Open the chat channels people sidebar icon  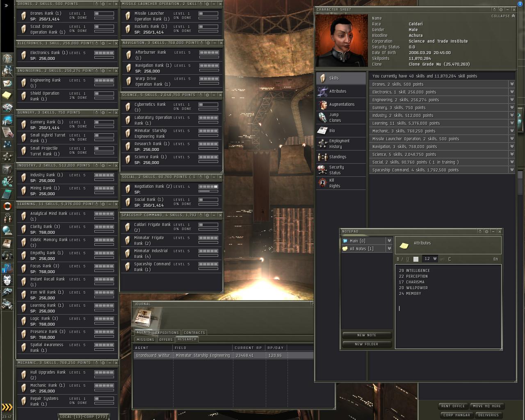click(7, 218)
